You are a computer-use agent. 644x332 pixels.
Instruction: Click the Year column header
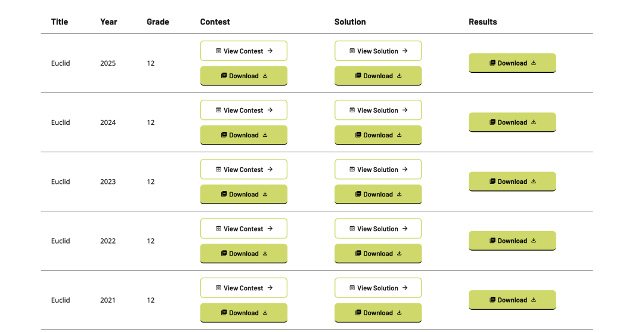pos(109,22)
